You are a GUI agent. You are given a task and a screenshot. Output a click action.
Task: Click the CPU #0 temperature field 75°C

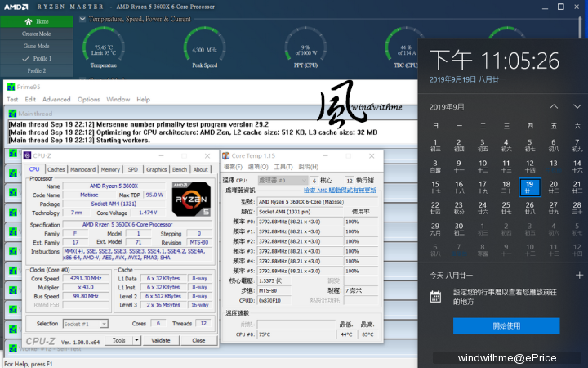(x=296, y=334)
